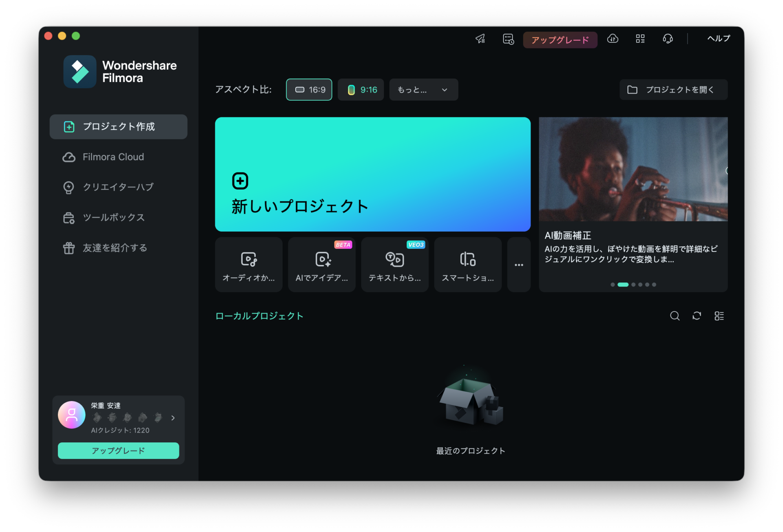Click the green アップグレード button in sidebar

click(118, 450)
